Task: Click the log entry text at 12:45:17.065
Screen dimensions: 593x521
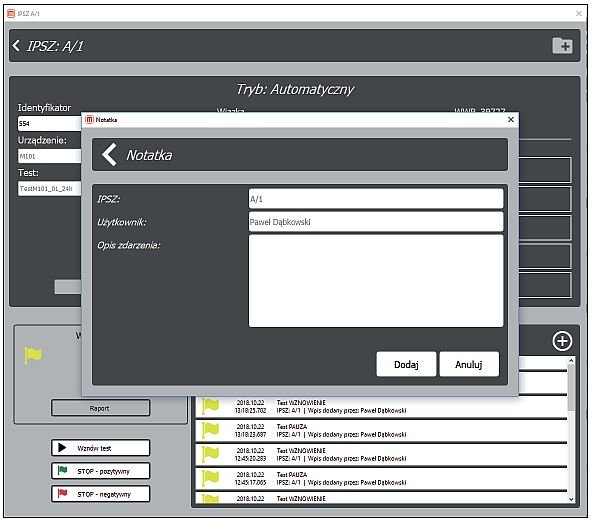Action: pos(341,479)
